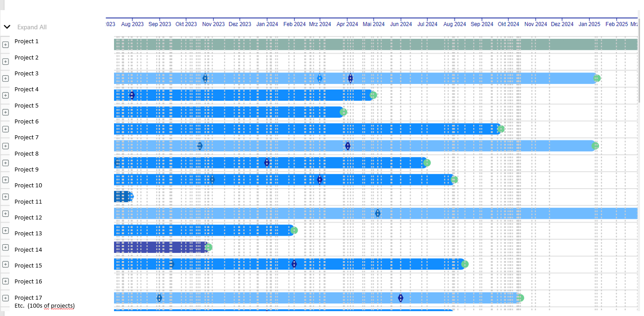This screenshot has height=316, width=644.
Task: Click the Jan 2024 month header
Action: [267, 24]
